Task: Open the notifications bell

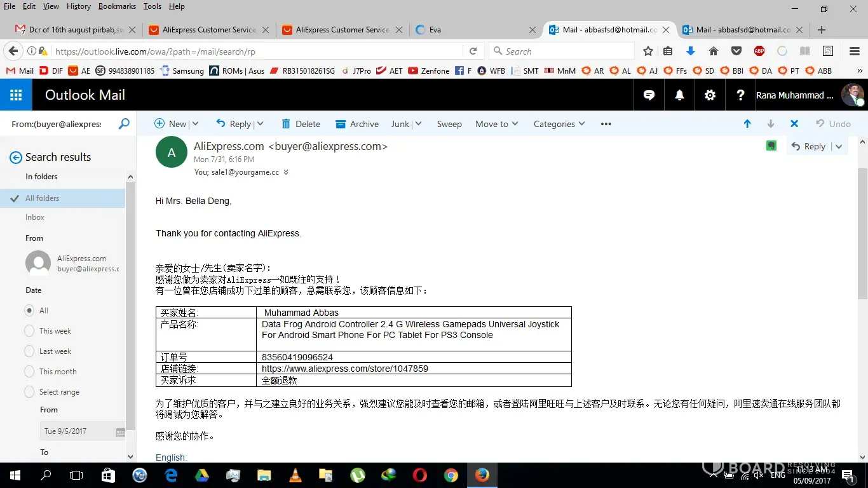Action: pos(679,95)
